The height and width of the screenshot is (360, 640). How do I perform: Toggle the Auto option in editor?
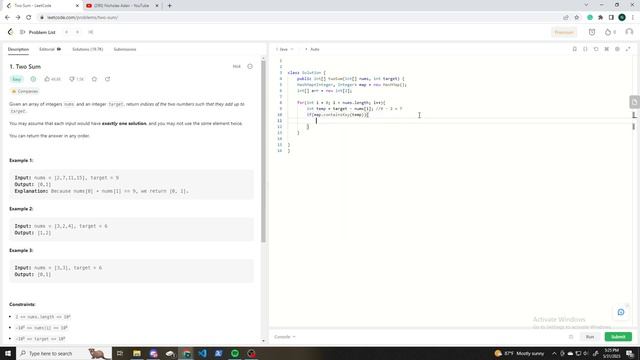coord(312,49)
